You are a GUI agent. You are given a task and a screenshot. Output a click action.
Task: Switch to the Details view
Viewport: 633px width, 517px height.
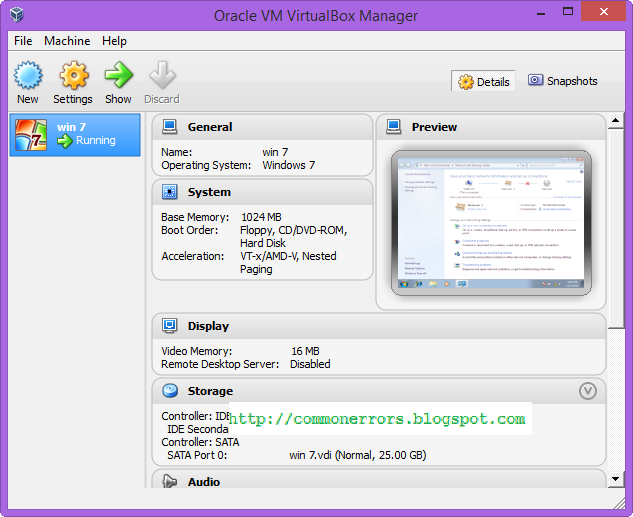click(x=483, y=81)
